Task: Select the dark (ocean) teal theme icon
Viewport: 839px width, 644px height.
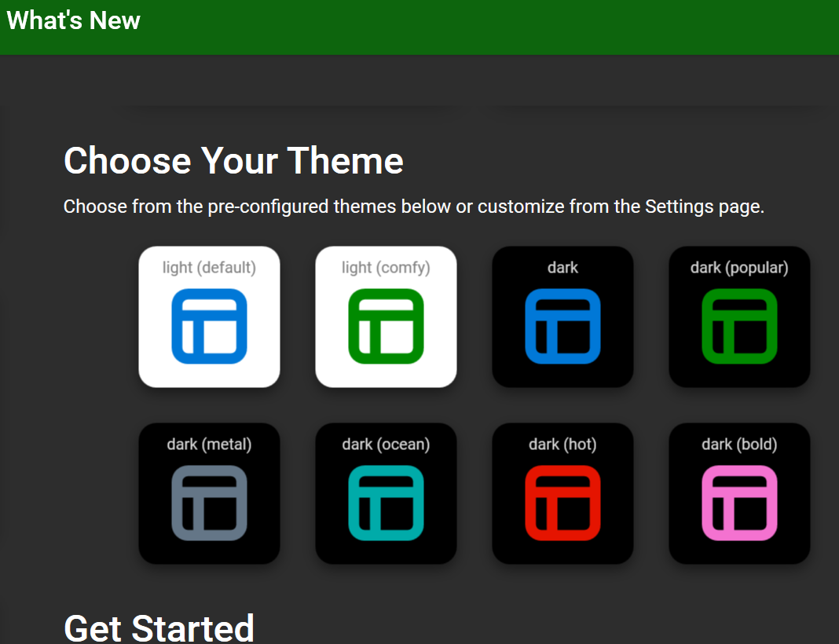Action: pos(386,503)
